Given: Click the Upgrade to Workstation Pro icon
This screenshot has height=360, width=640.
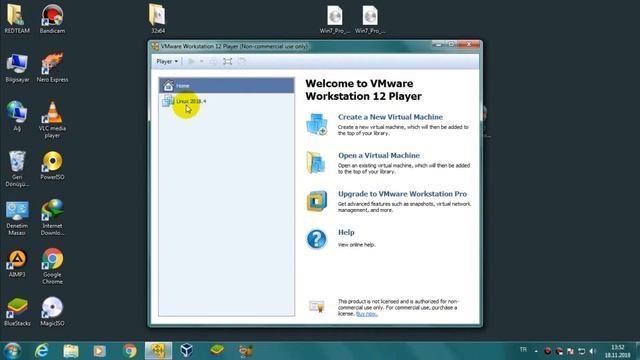Looking at the screenshot, I should [x=317, y=201].
